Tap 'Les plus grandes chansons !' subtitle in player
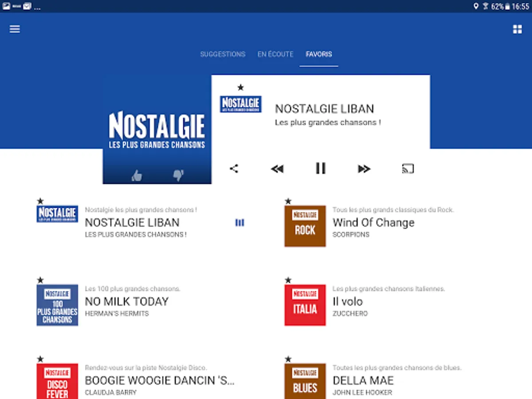This screenshot has height=399, width=532. 328,122
